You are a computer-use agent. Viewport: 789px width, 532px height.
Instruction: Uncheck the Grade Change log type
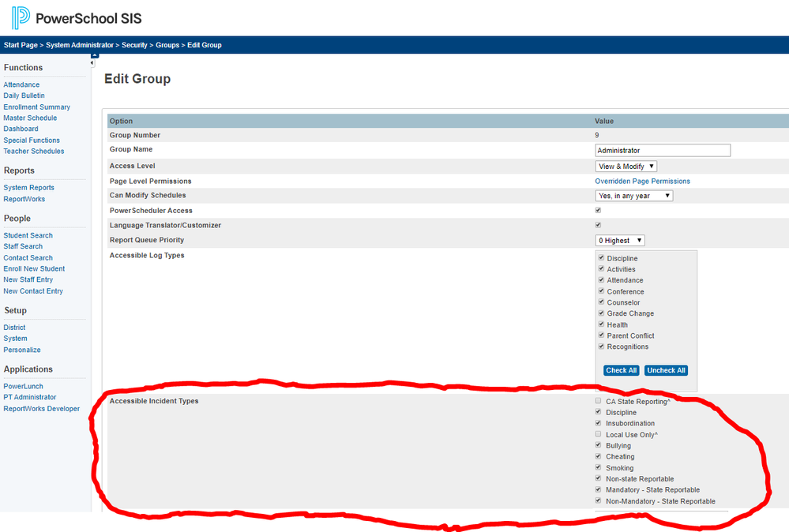601,313
